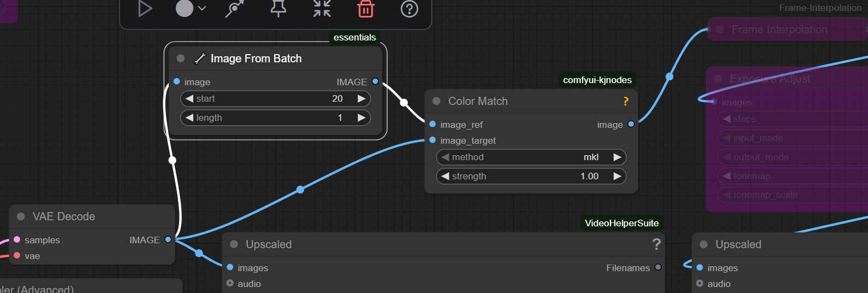868x293 pixels.
Task: Click the strength slider on Color Match
Action: [x=531, y=177]
